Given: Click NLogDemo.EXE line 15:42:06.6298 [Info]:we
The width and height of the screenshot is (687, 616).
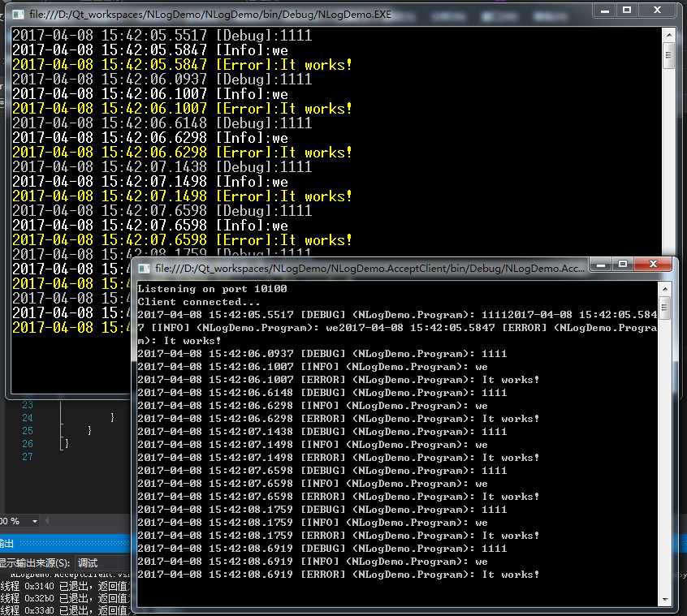Looking at the screenshot, I should pyautogui.click(x=150, y=138).
